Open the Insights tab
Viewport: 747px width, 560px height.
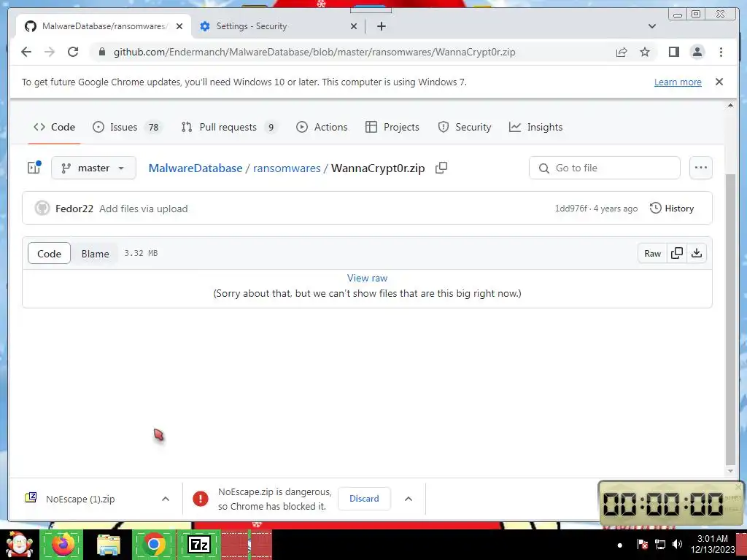536,127
